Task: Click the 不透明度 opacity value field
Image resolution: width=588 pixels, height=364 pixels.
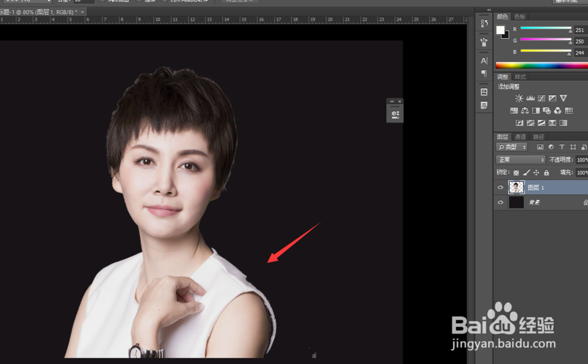Action: click(582, 160)
